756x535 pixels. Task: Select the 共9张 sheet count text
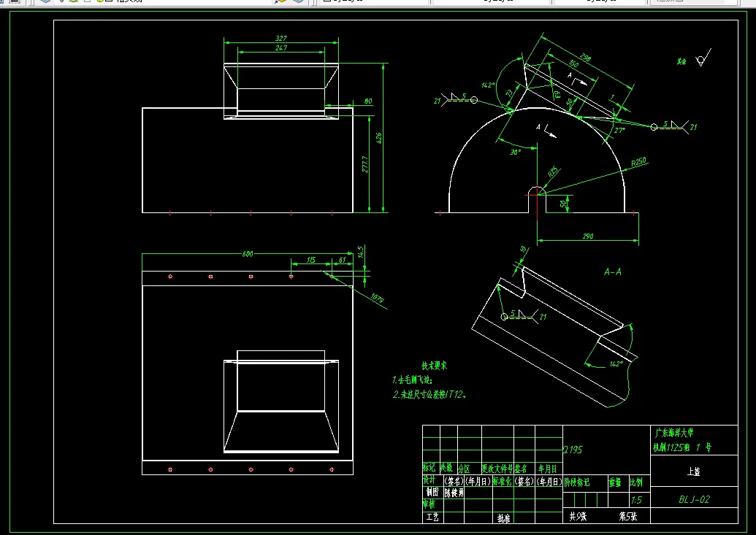pyautogui.click(x=578, y=517)
